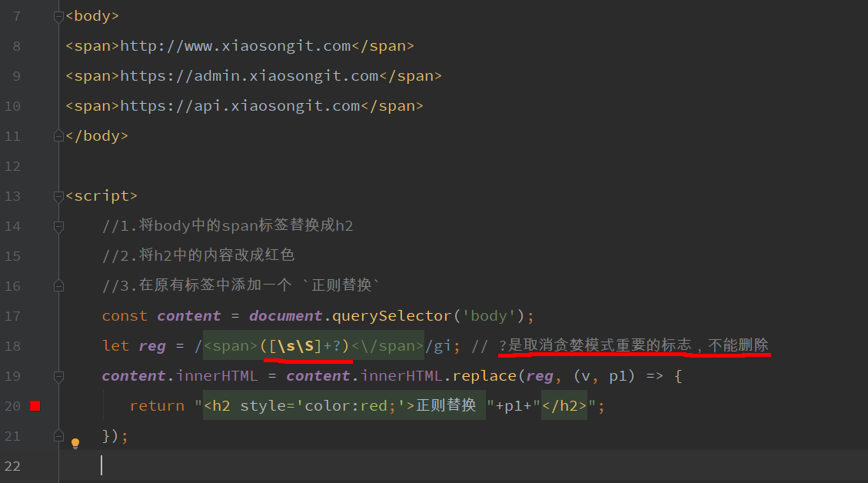Click fold end marker on line 16

tap(58, 286)
